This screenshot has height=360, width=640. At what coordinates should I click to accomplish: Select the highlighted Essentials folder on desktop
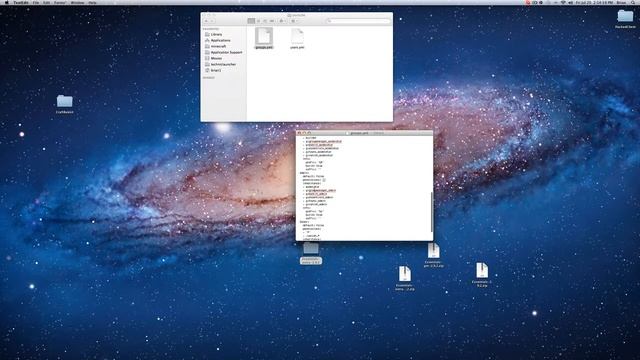click(x=311, y=254)
